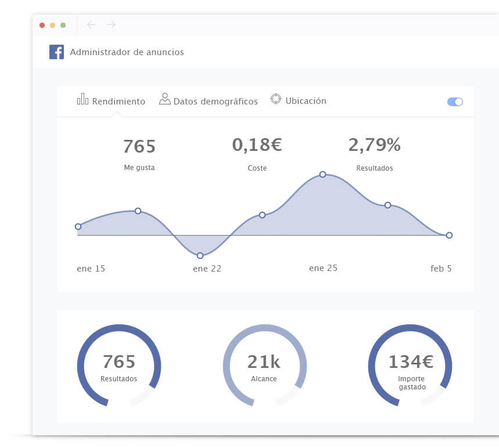
Task: Select the feb 5 chart endpoint
Action: (x=449, y=235)
